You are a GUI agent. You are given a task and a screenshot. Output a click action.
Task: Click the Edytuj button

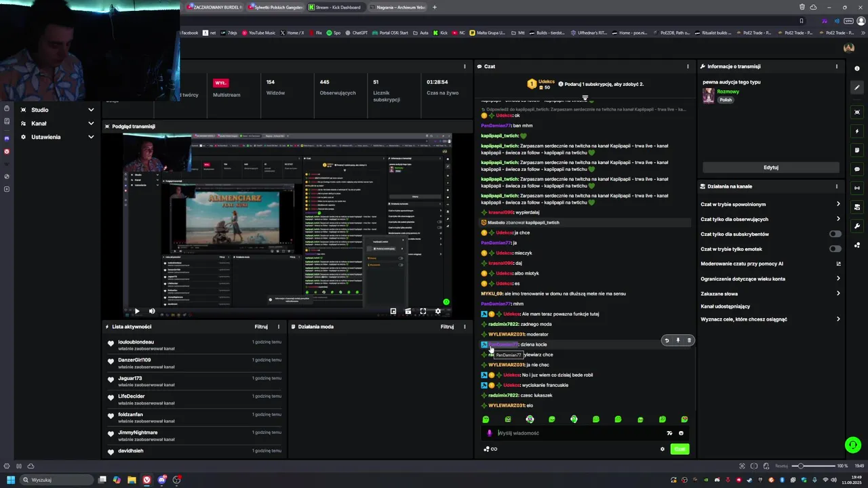[771, 167]
